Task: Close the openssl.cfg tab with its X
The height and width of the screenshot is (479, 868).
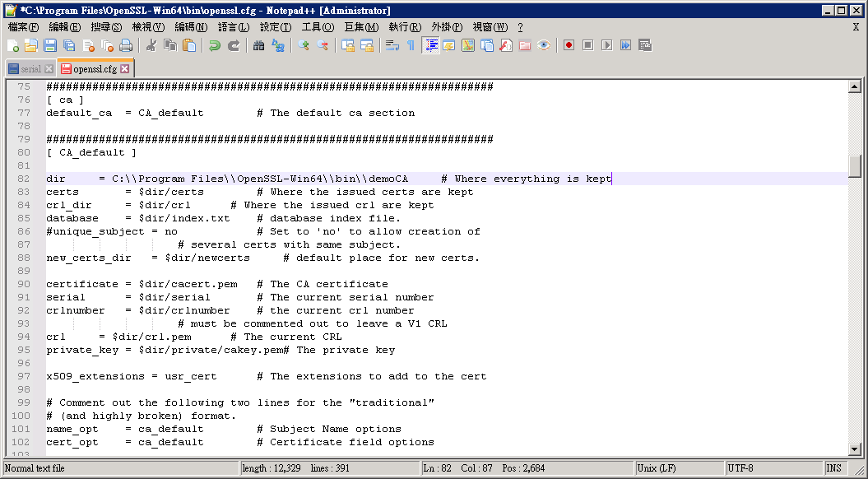Action: click(x=124, y=68)
